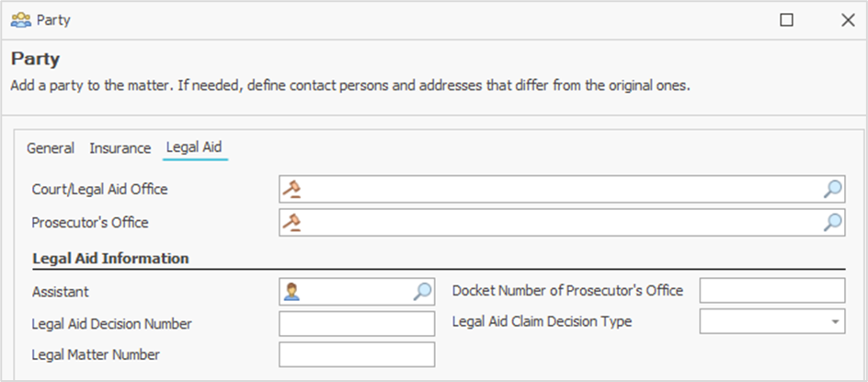
Task: Open Prosecutor's Office lookup magnifier
Action: pyautogui.click(x=832, y=222)
